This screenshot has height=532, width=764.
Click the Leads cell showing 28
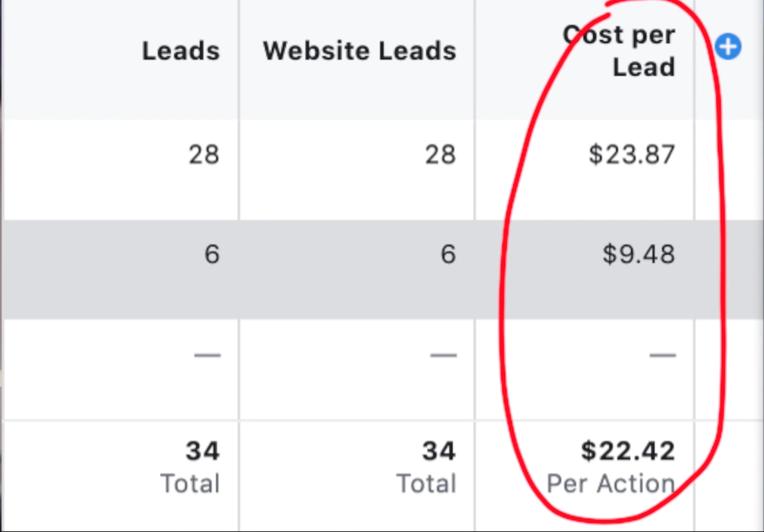[x=203, y=155]
